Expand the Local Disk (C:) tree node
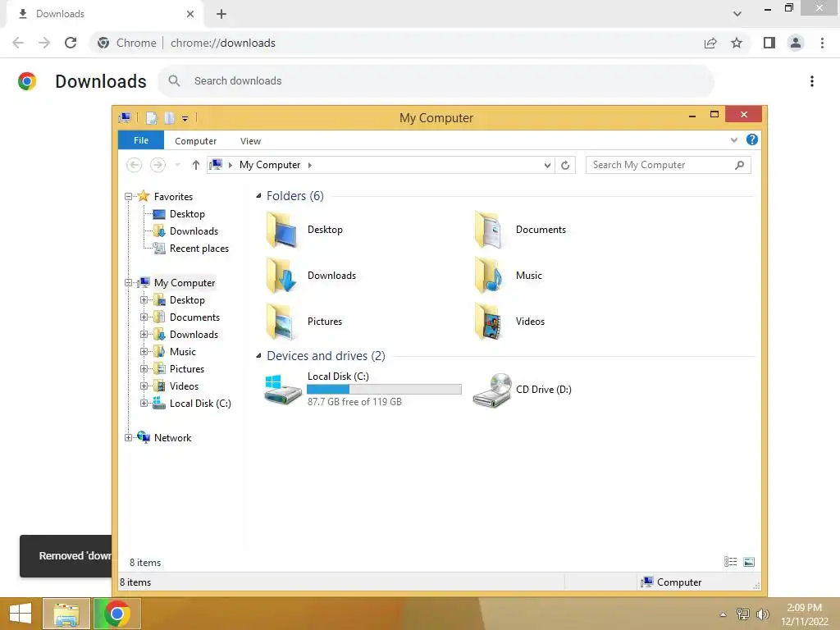Viewport: 840px width, 630px height. point(144,404)
